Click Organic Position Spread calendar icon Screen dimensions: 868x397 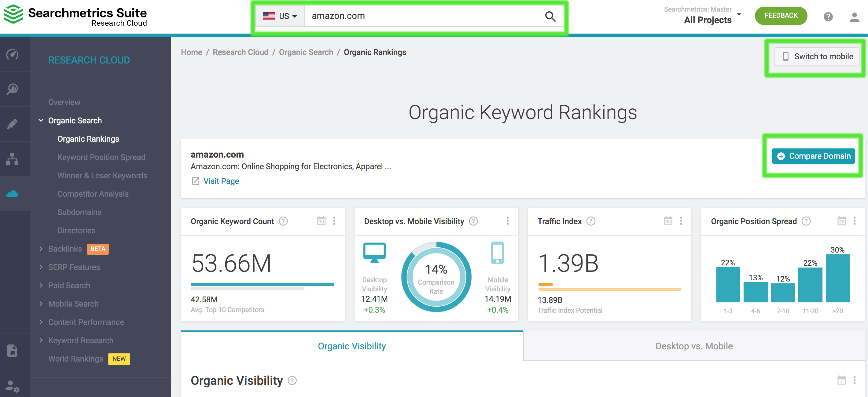click(841, 221)
